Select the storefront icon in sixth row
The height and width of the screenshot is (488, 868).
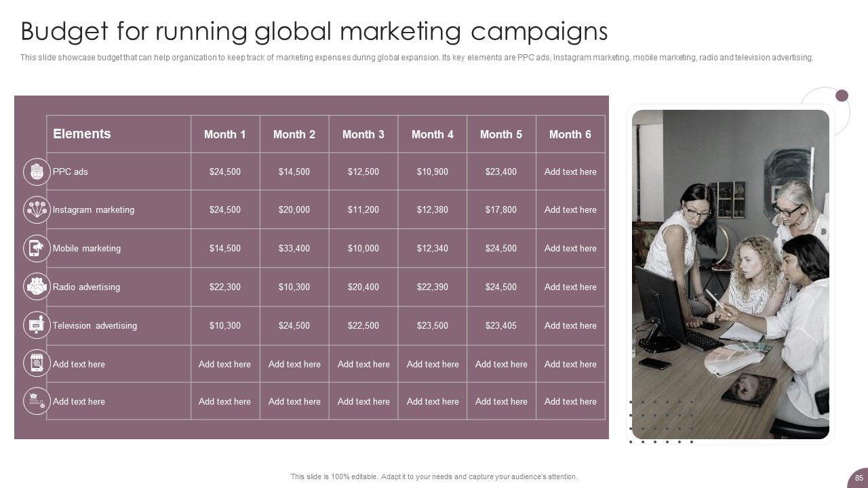coord(37,364)
